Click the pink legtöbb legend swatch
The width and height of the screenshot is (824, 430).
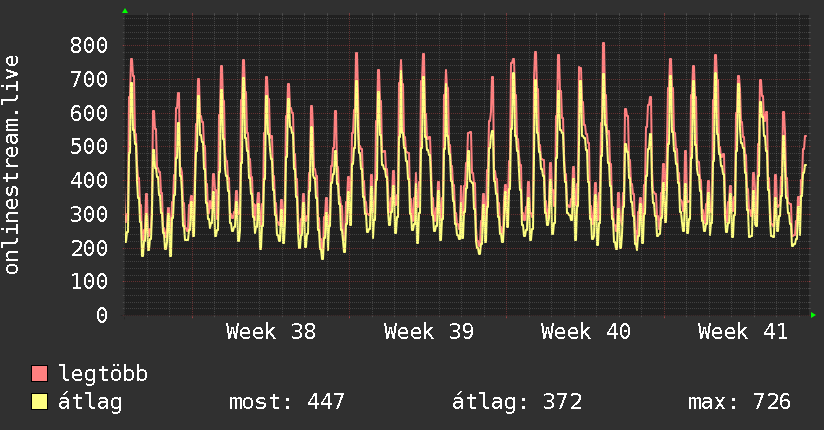39,373
